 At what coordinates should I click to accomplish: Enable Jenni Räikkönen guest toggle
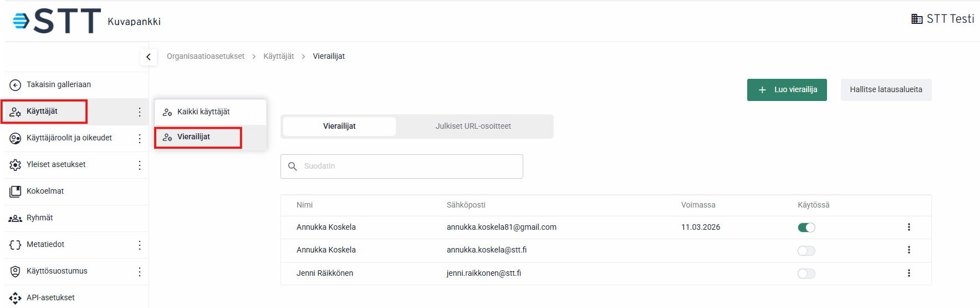[x=807, y=274]
